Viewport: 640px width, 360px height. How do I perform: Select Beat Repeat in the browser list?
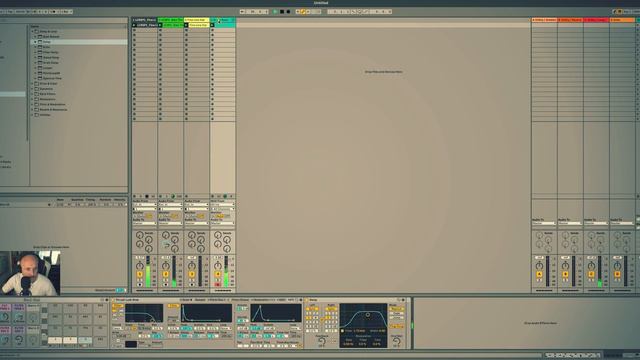pyautogui.click(x=51, y=36)
